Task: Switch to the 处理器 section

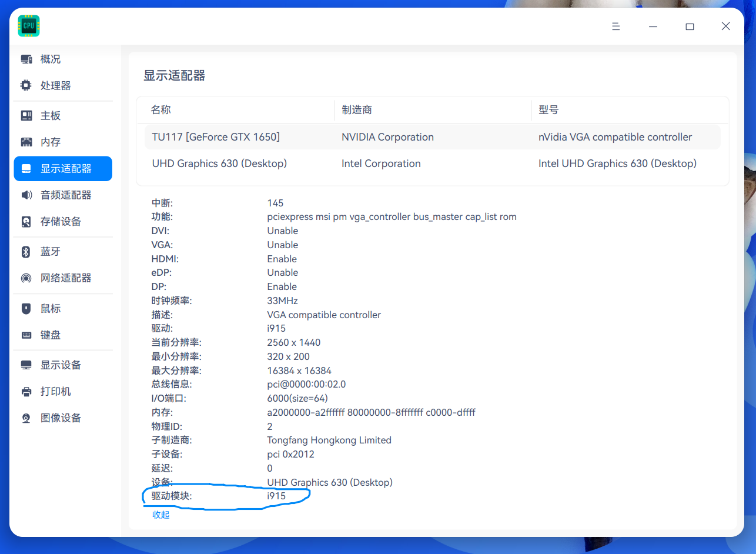Action: 63,86
